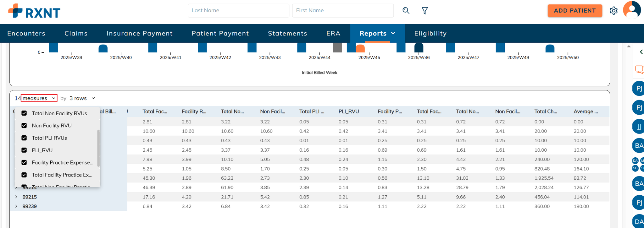The image size is (644, 228).
Task: Click the RXNT logo
Action: click(34, 11)
